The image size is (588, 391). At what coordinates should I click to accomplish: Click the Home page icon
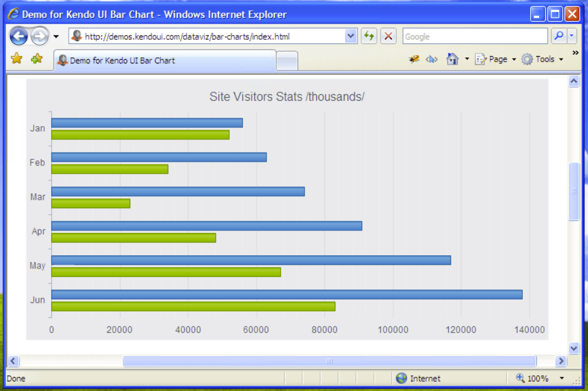452,59
